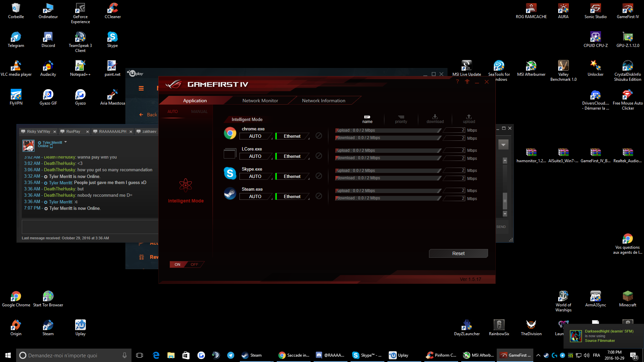
Task: Turn the GameFirst toggle ON
Action: click(x=177, y=264)
